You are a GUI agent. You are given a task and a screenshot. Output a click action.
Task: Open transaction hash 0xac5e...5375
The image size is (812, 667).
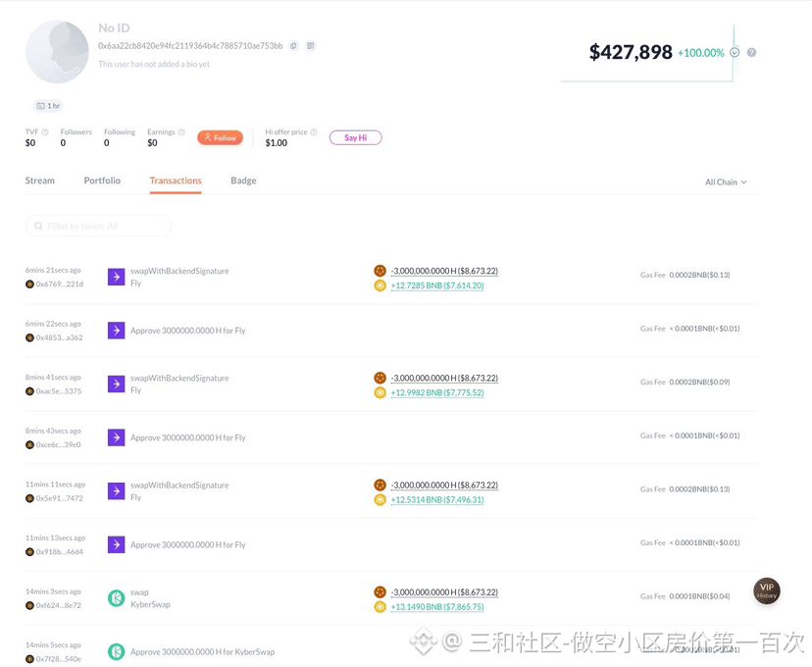tap(59, 391)
